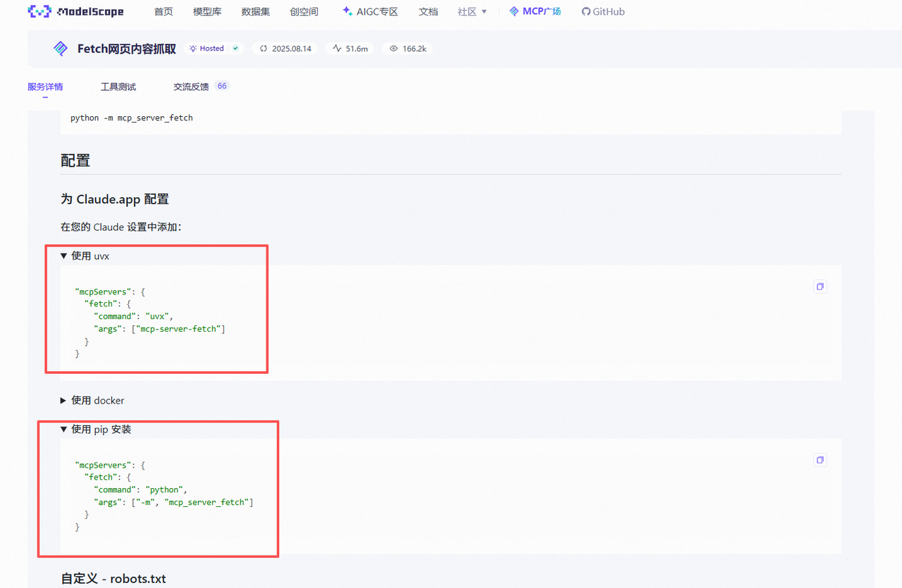902x588 pixels.
Task: Click the Fetch网页内容抓取 title
Action: click(127, 49)
